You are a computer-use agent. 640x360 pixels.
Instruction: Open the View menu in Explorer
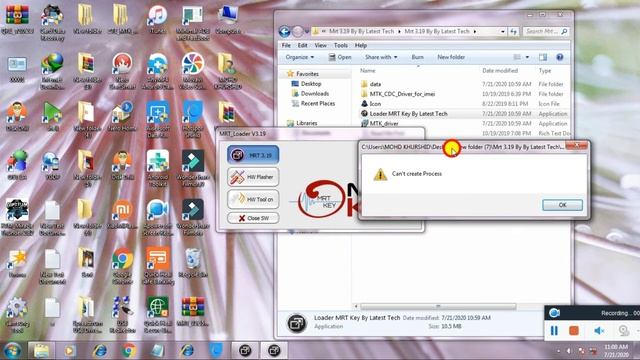[320, 45]
